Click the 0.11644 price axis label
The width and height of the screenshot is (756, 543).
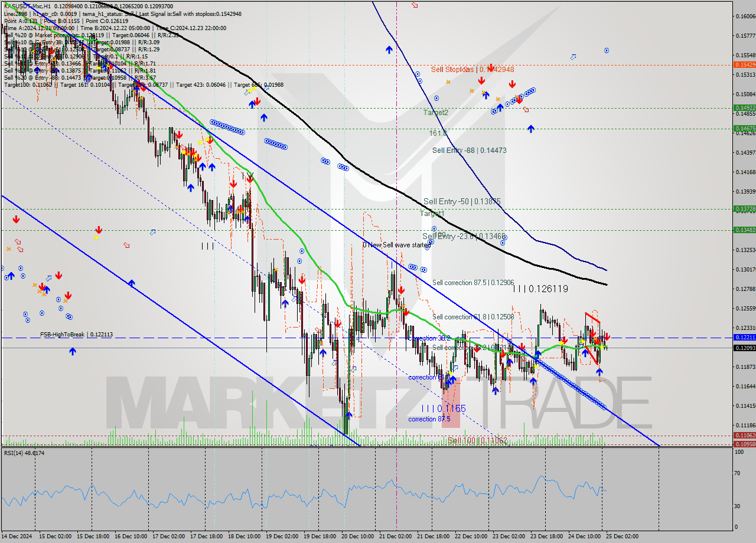coord(745,386)
